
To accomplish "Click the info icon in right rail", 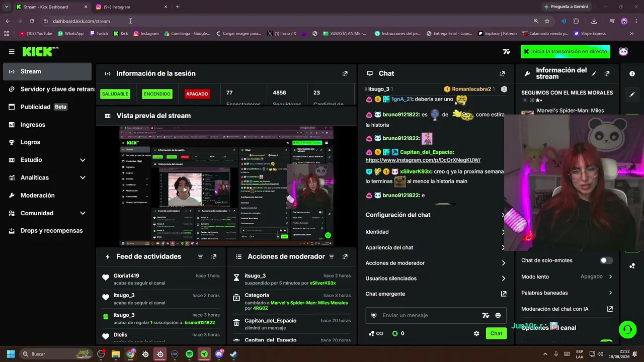I will (x=632, y=73).
